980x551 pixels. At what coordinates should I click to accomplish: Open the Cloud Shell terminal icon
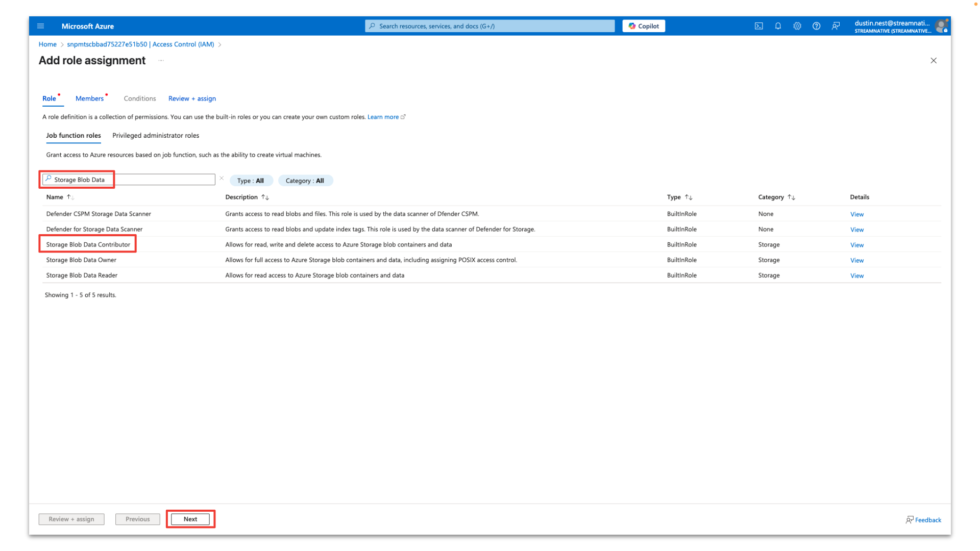point(759,26)
